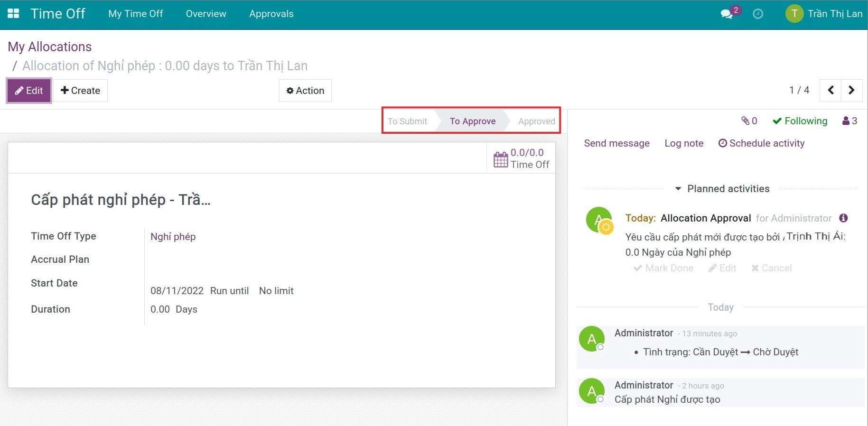The width and height of the screenshot is (868, 426).
Task: Open the conversations messages icon
Action: (x=727, y=14)
